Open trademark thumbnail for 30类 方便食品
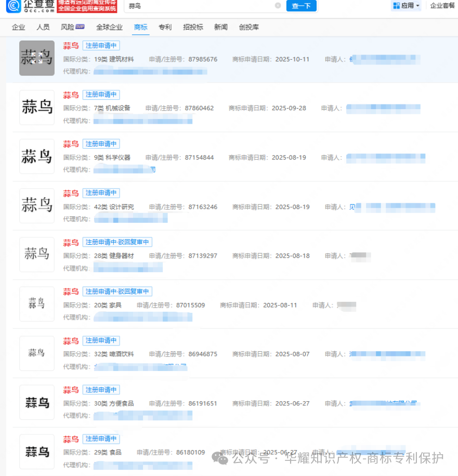Image resolution: width=458 pixels, height=476 pixels. 37,402
